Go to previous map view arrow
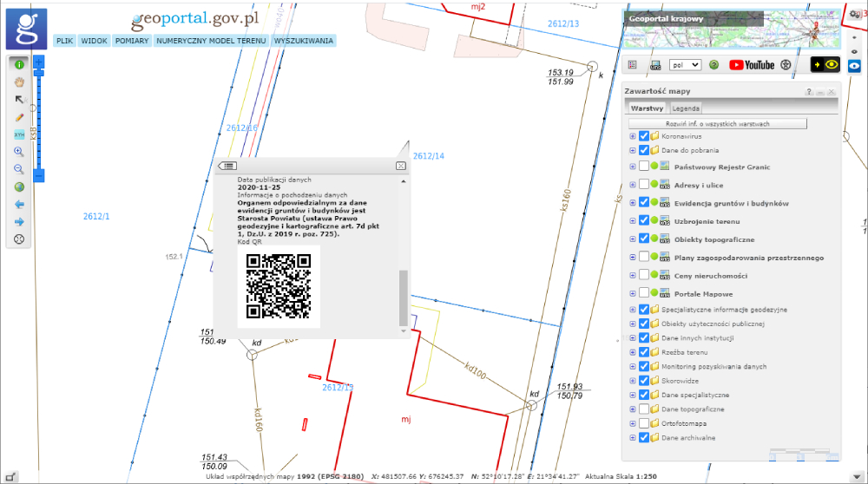This screenshot has width=868, height=484. coord(19,204)
